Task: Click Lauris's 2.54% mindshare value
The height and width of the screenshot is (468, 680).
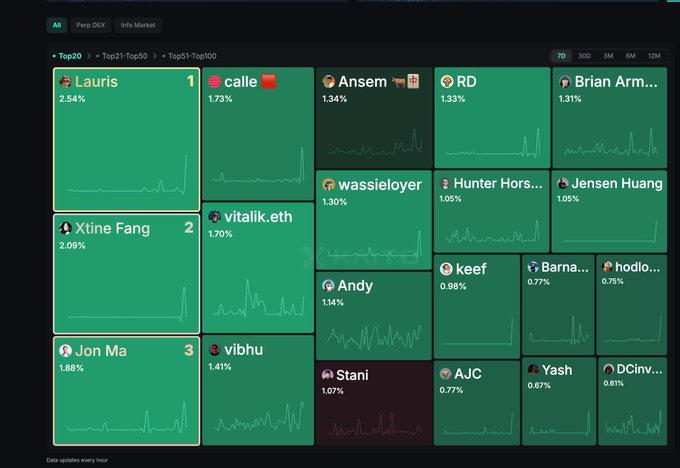Action: click(x=72, y=99)
